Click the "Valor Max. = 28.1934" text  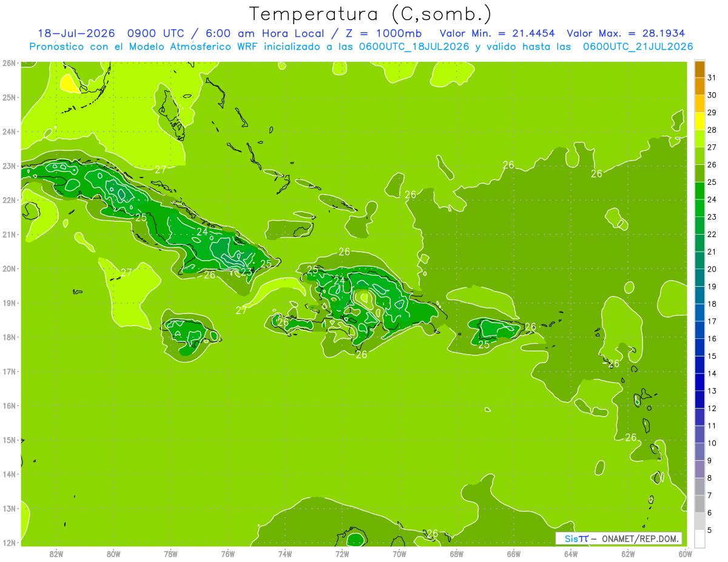click(627, 33)
